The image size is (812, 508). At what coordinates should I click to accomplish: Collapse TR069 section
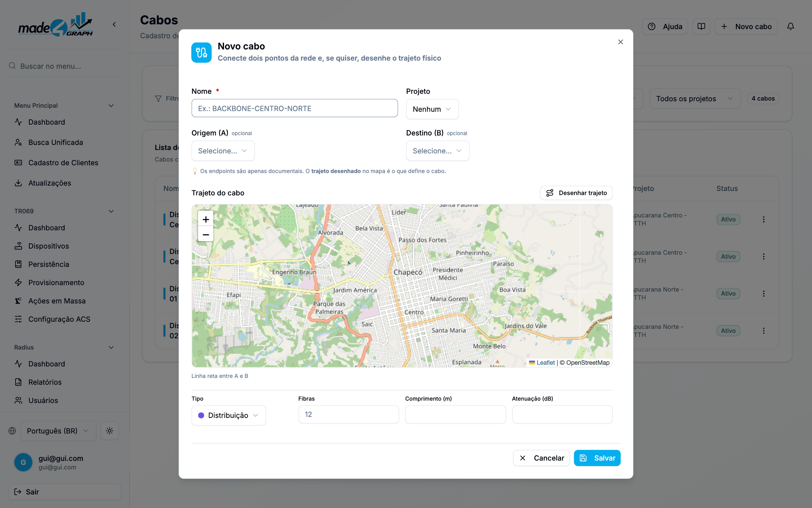click(111, 211)
